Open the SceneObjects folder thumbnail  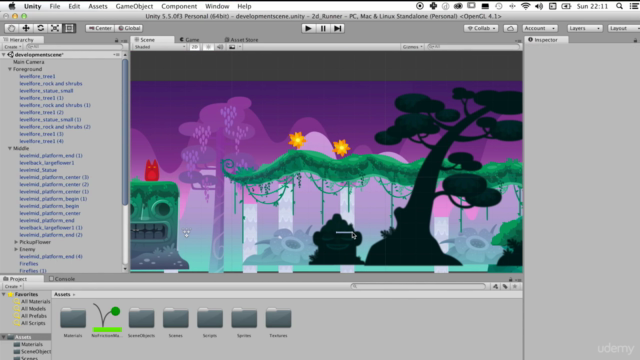pyautogui.click(x=141, y=318)
